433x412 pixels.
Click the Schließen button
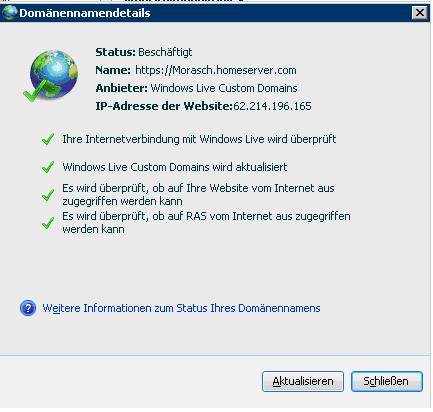[387, 381]
